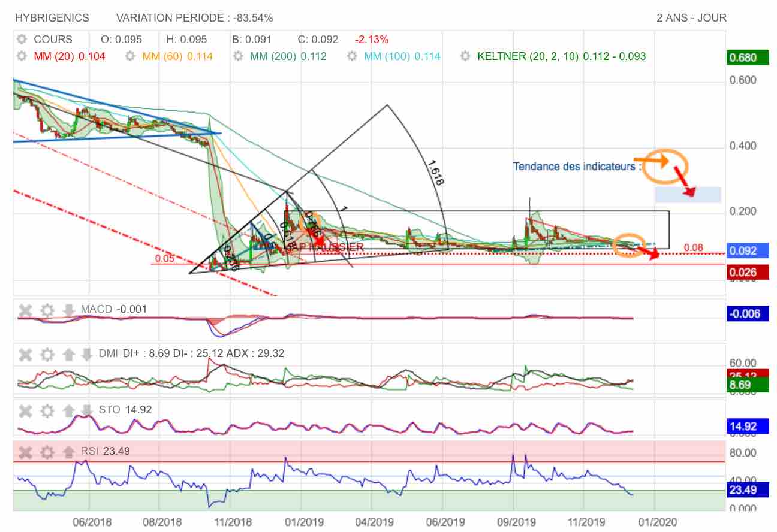Click the red 0.05 support level label
The height and width of the screenshot is (532, 777).
point(164,259)
